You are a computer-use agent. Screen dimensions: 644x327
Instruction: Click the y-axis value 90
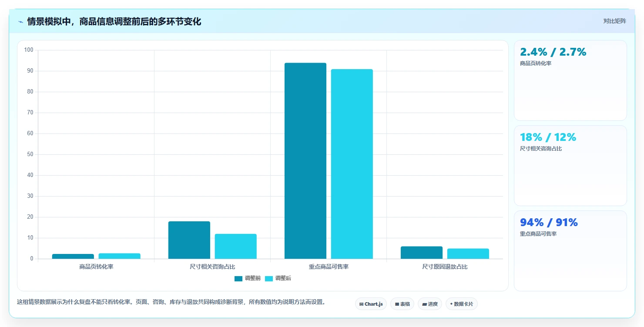point(30,71)
